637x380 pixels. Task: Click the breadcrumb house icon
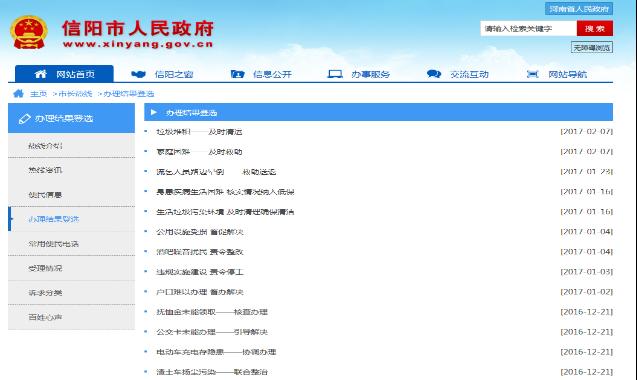point(18,93)
